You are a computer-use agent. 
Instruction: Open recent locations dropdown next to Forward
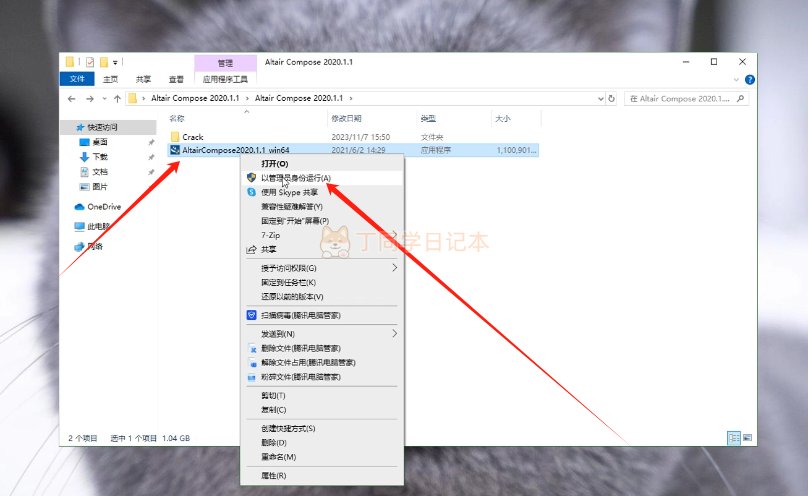[104, 98]
